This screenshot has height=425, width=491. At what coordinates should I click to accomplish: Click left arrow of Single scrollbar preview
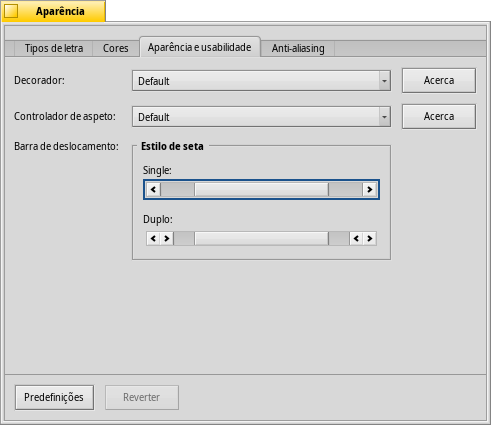tap(153, 190)
